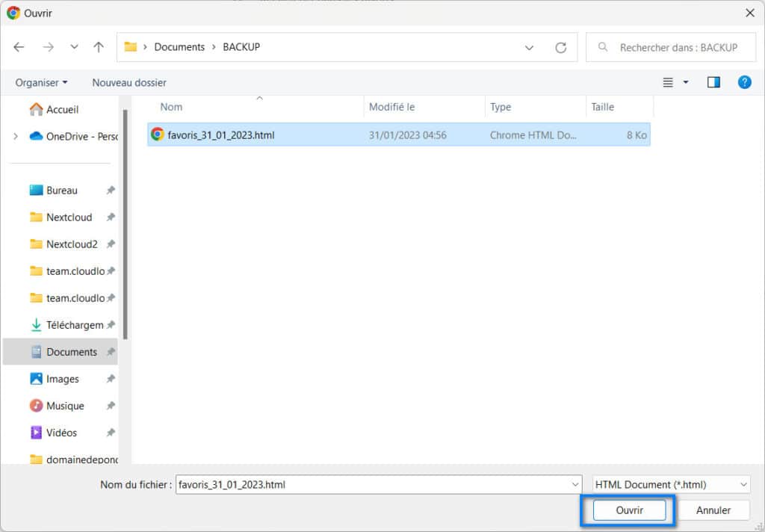The width and height of the screenshot is (765, 532).
Task: Open Bureau in the sidebar
Action: [61, 191]
